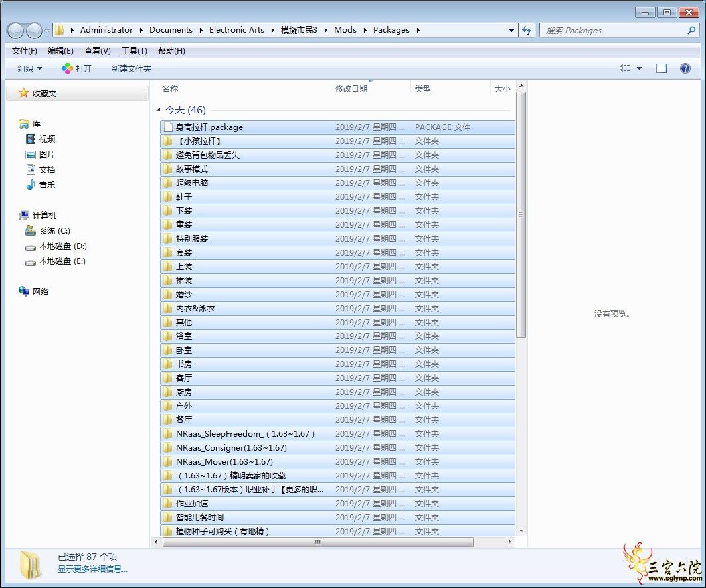Toggle the preview pane icon

pos(661,68)
